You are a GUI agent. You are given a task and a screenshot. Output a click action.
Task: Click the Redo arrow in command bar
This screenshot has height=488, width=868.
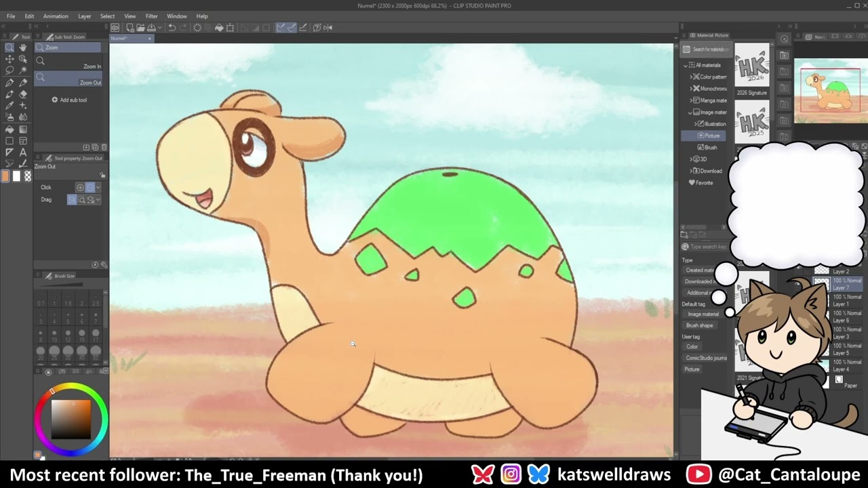(x=184, y=28)
